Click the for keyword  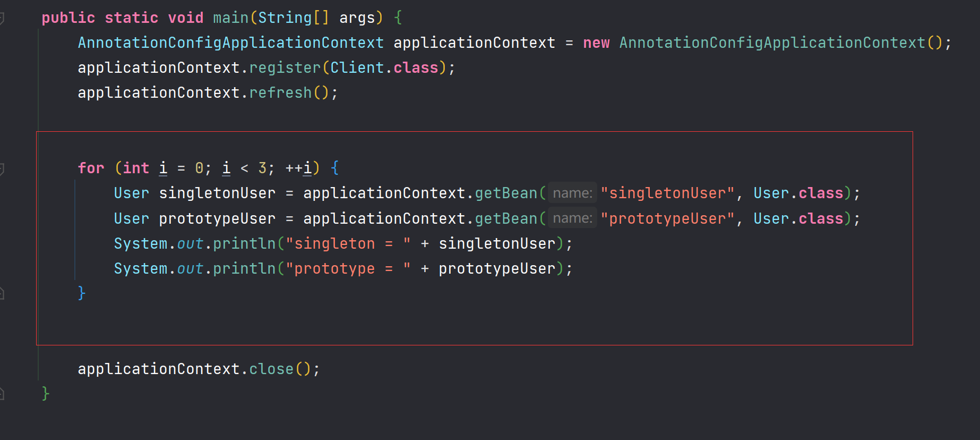coord(91,168)
